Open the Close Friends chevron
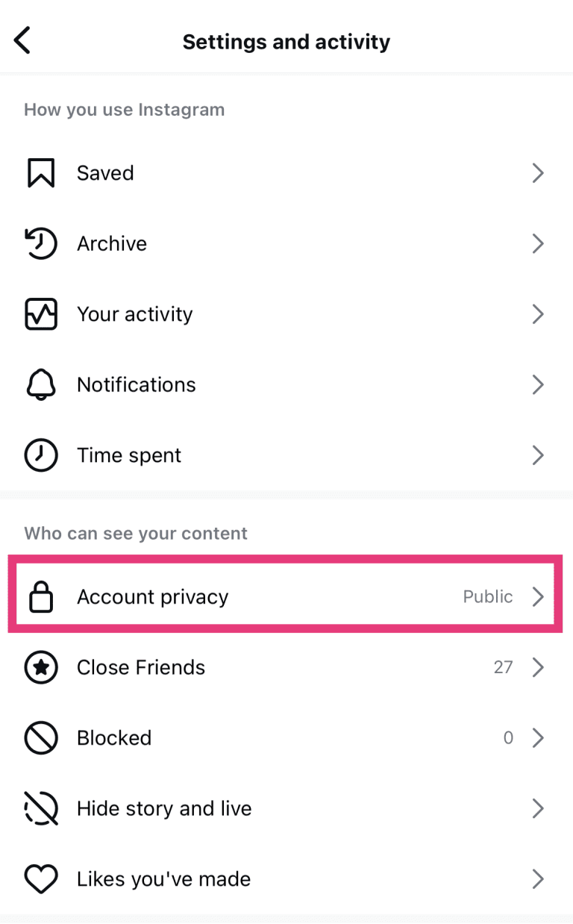 (538, 667)
